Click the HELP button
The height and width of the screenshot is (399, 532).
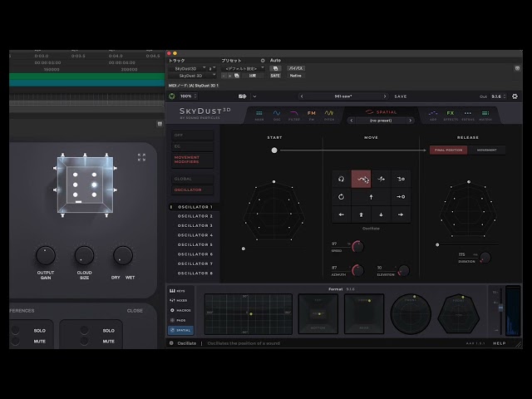pos(499,343)
